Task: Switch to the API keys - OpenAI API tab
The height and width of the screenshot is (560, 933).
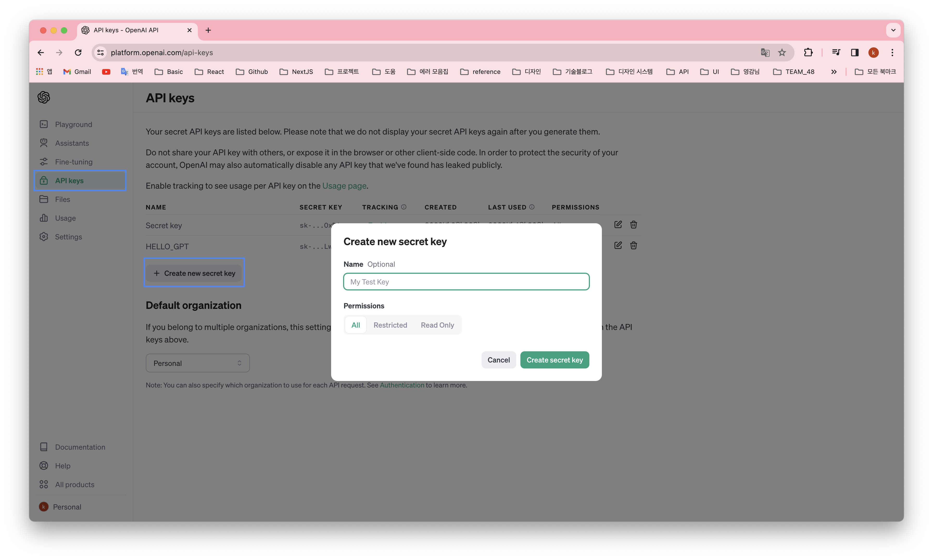Action: (x=126, y=30)
